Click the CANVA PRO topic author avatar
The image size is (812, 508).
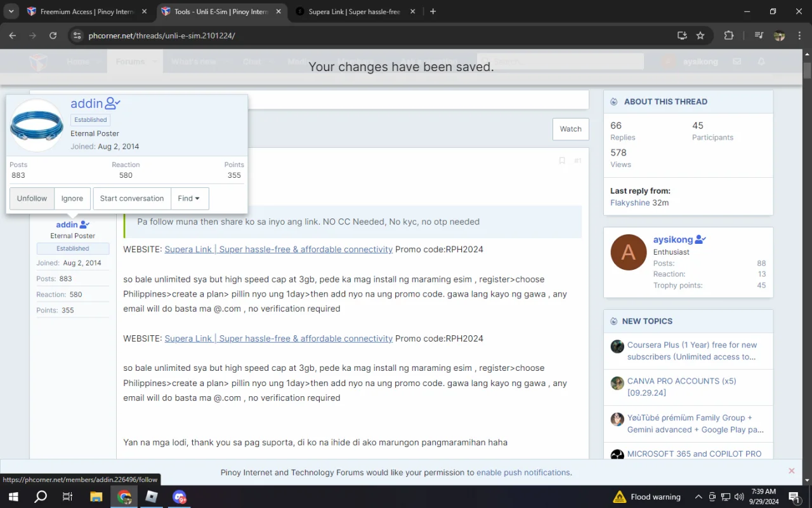tap(617, 383)
